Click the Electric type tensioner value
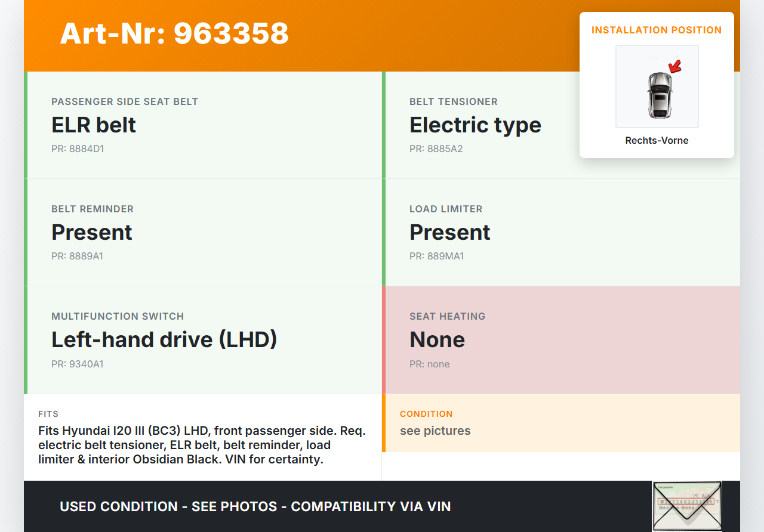The image size is (764, 532). point(475,125)
